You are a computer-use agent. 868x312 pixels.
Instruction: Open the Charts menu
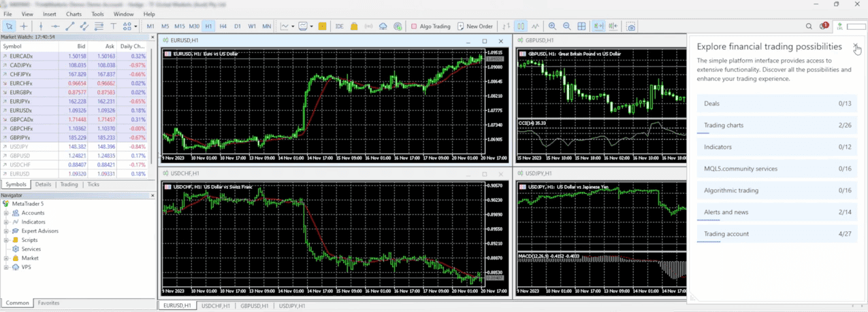click(74, 14)
